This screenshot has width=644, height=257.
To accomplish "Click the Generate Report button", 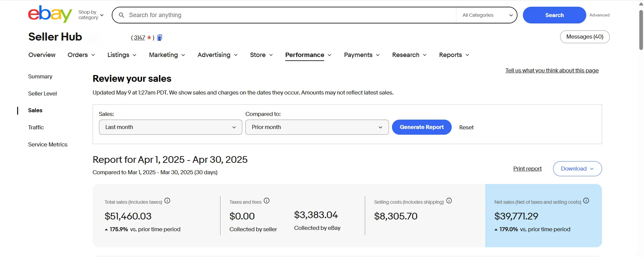I will pyautogui.click(x=422, y=127).
